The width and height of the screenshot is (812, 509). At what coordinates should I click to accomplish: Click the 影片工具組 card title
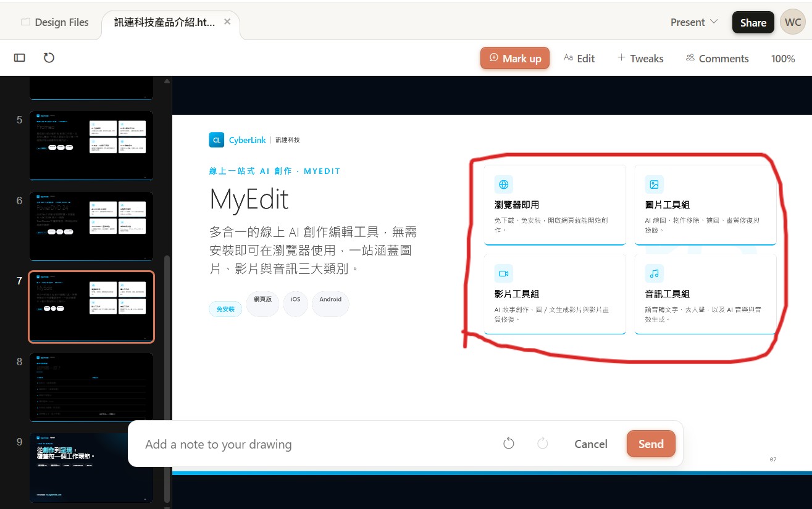point(517,294)
